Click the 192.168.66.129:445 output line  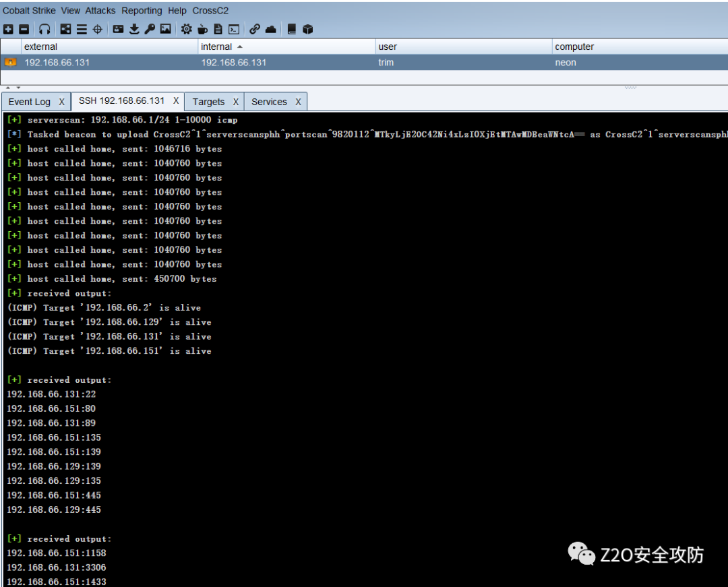tap(54, 509)
